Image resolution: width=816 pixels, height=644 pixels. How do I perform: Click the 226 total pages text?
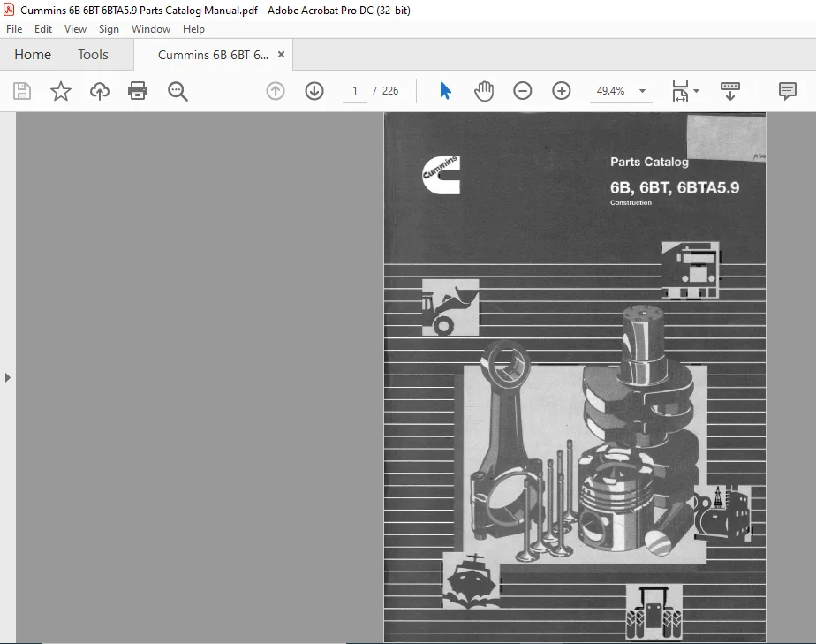[x=390, y=91]
